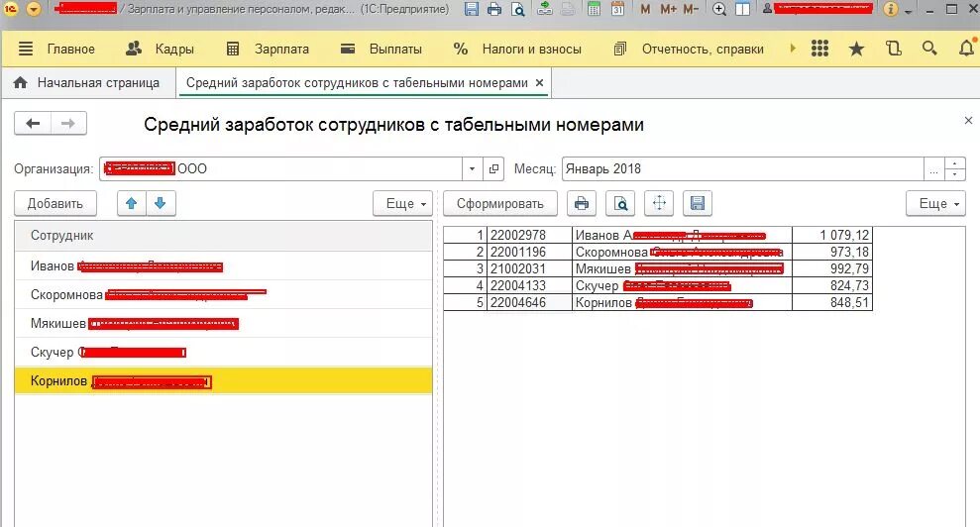The width and height of the screenshot is (980, 527).
Task: Click the info icon in title bar
Action: tap(891, 9)
